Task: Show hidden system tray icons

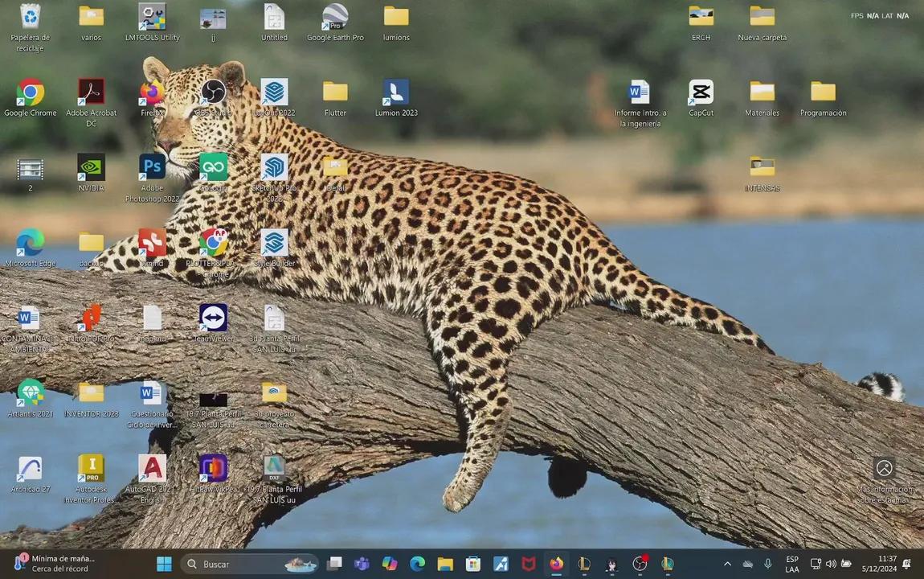Action: [x=727, y=565]
